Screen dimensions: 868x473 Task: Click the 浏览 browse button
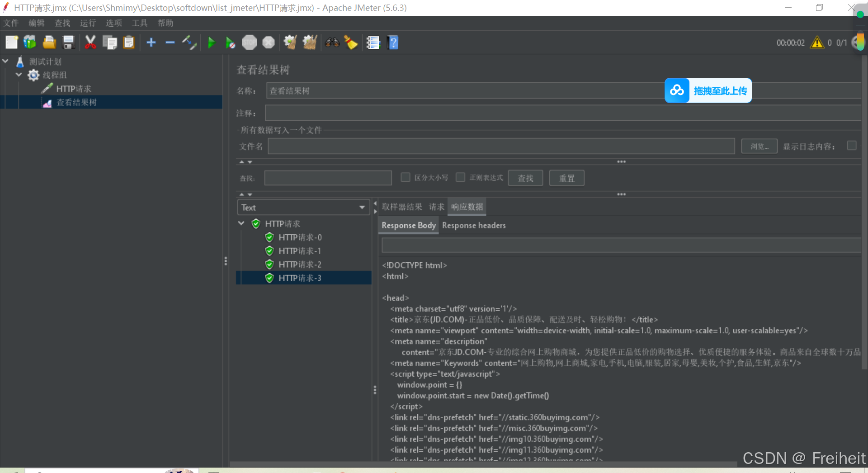coord(759,146)
